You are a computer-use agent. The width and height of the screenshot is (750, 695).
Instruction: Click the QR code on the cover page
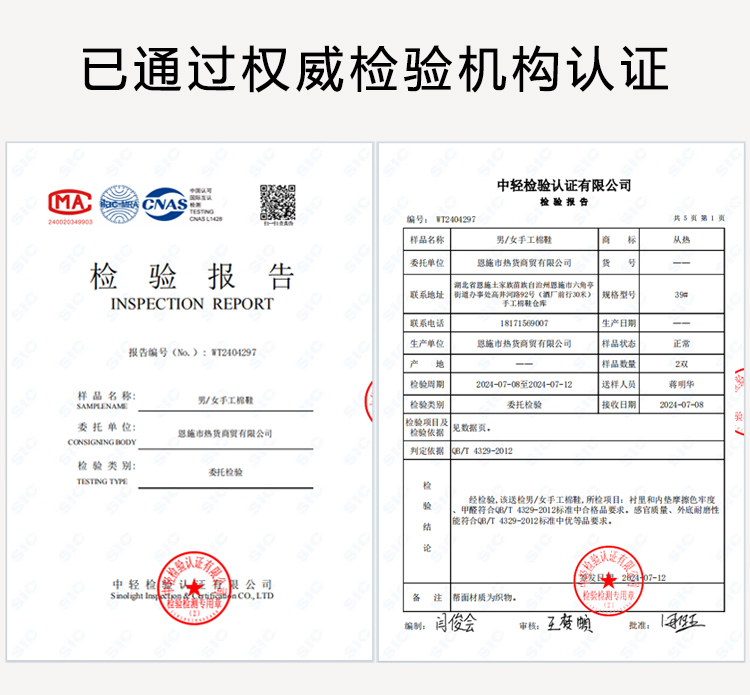click(277, 202)
